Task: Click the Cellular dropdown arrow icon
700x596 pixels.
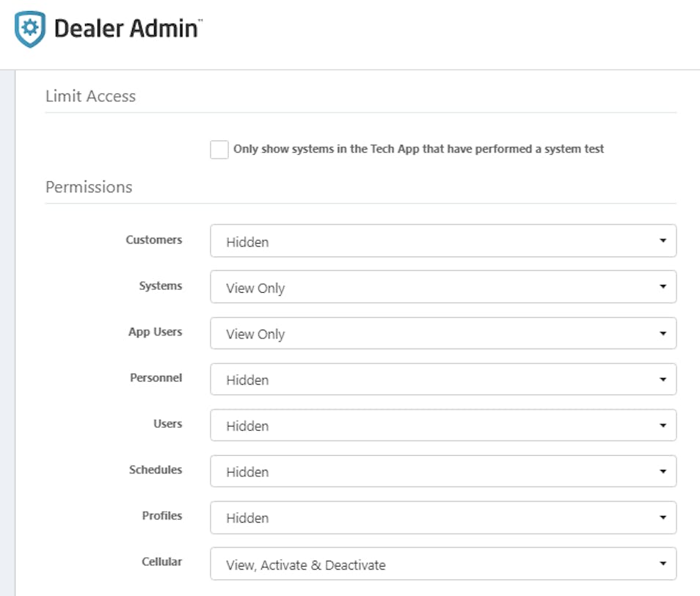Action: (x=663, y=564)
